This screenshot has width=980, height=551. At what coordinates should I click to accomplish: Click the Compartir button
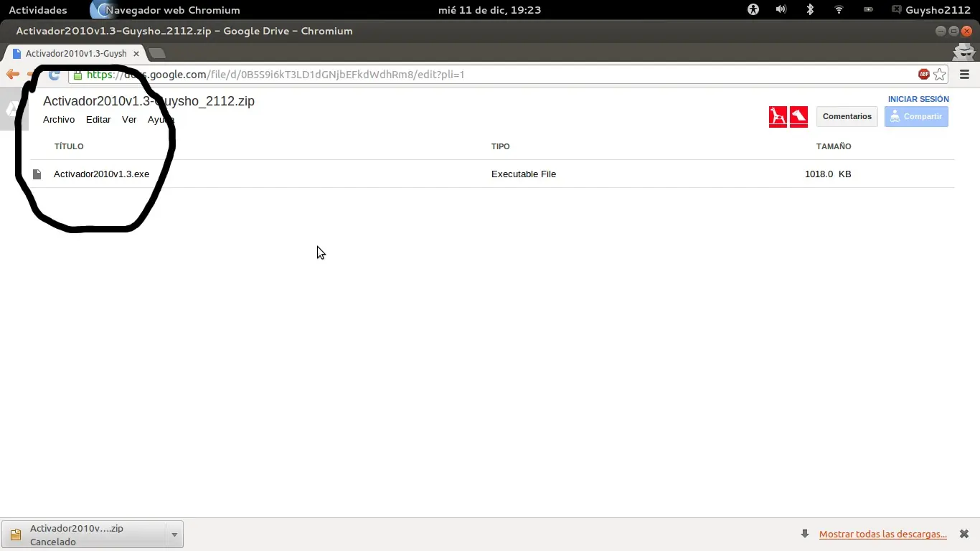point(916,116)
